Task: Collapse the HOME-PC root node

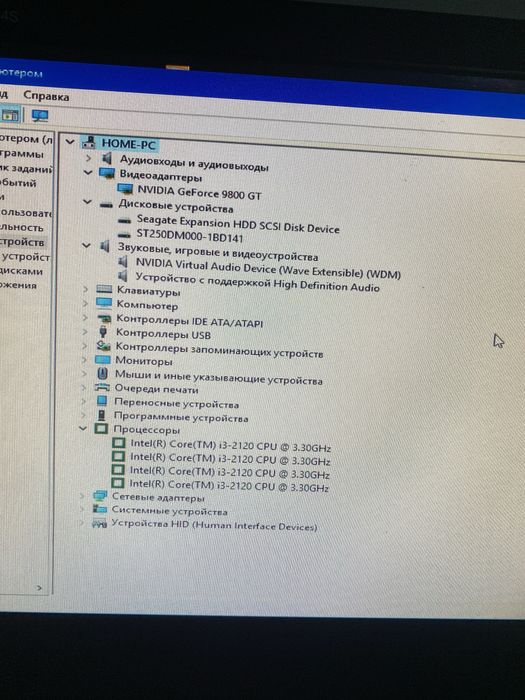Action: (70, 142)
